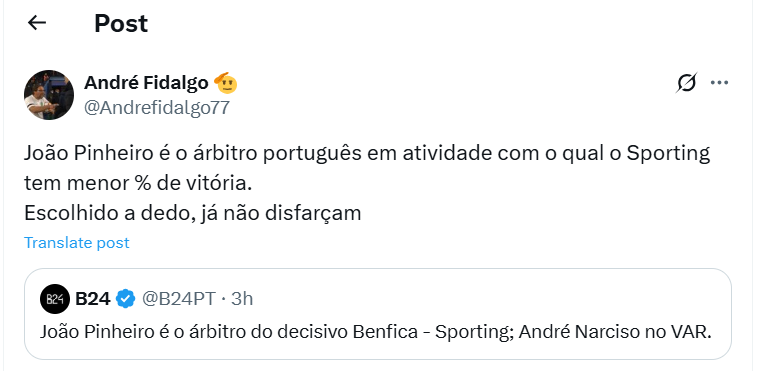
Task: Open the André Fidalgo display name
Action: click(x=146, y=82)
